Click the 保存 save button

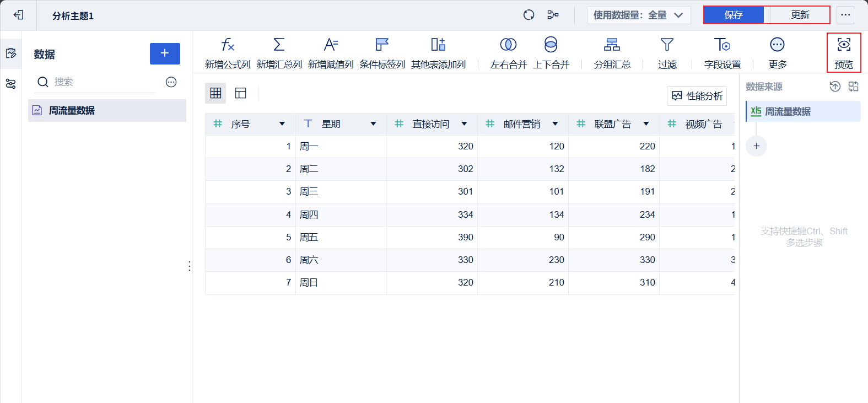(x=734, y=15)
